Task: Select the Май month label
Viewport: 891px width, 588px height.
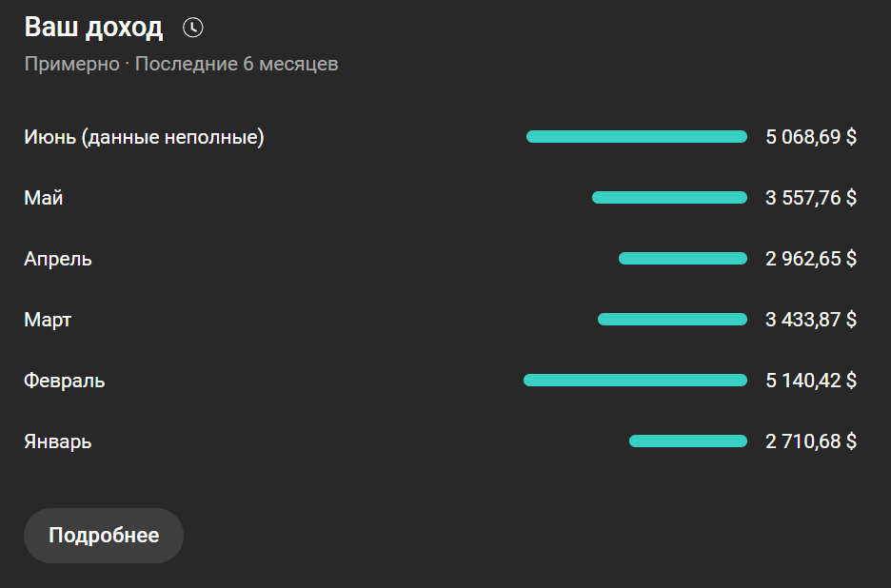Action: 44,198
